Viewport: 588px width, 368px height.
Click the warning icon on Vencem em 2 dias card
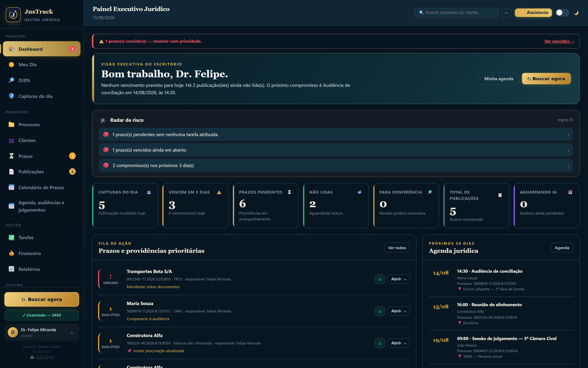pos(219,192)
